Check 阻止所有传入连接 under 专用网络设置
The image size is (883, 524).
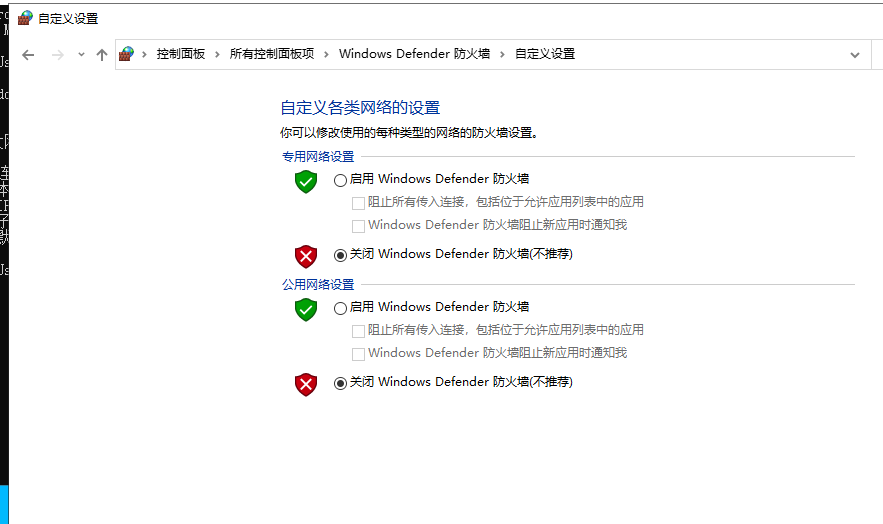click(x=359, y=202)
